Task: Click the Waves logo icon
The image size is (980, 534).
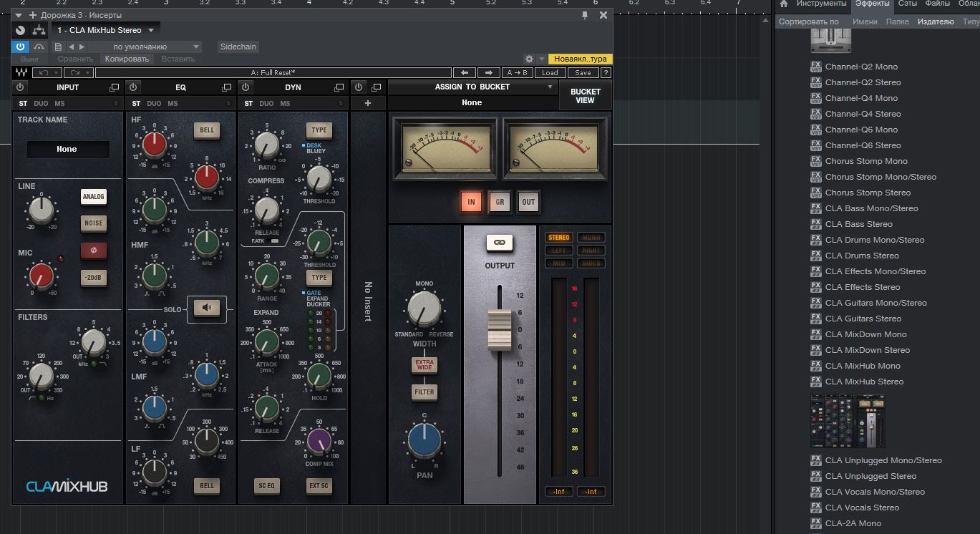Action: click(21, 72)
